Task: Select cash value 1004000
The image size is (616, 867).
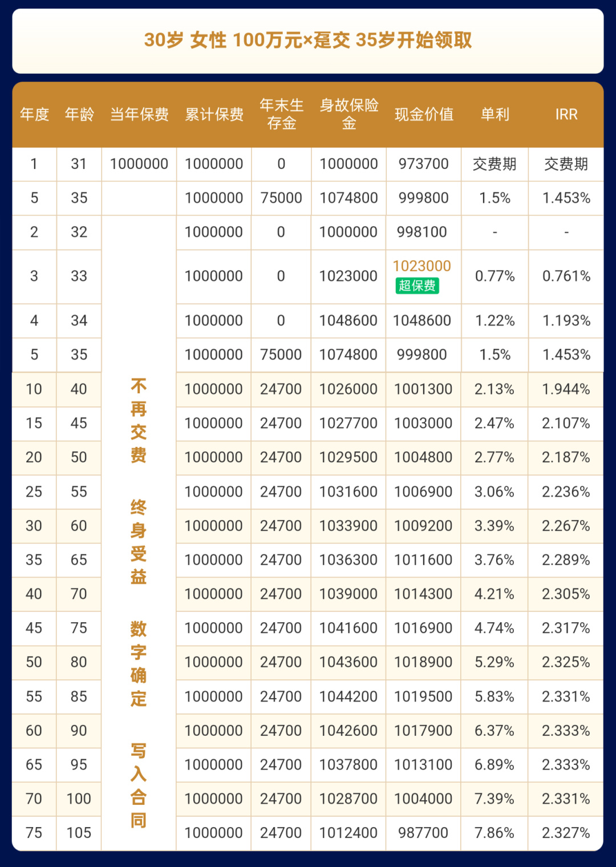Action: [423, 799]
